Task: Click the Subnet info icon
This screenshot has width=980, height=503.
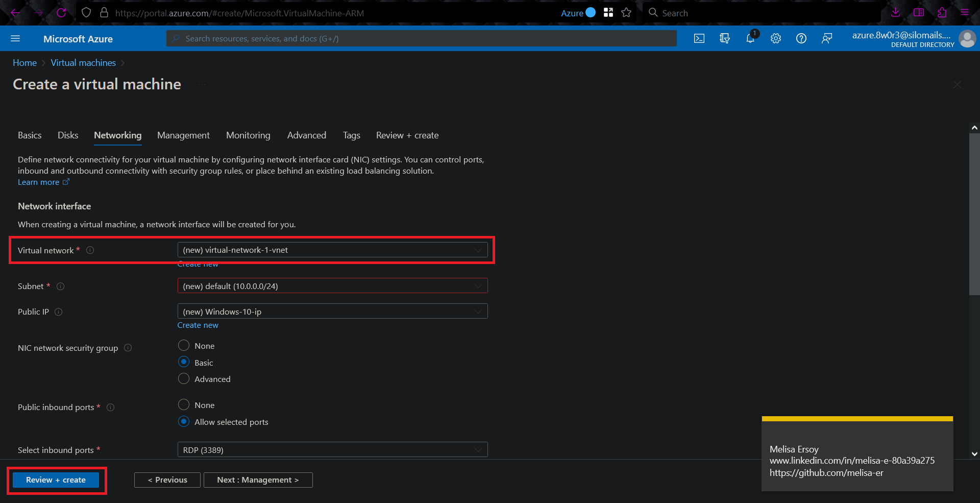Action: tap(61, 286)
